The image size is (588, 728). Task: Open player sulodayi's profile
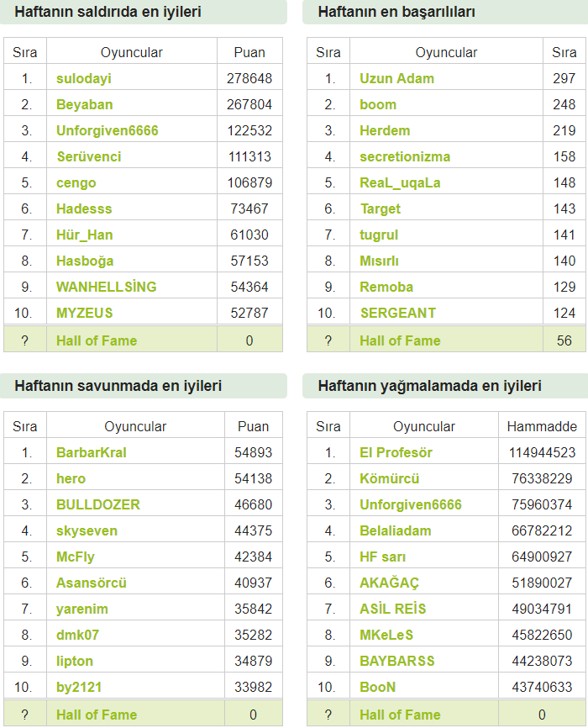83,78
